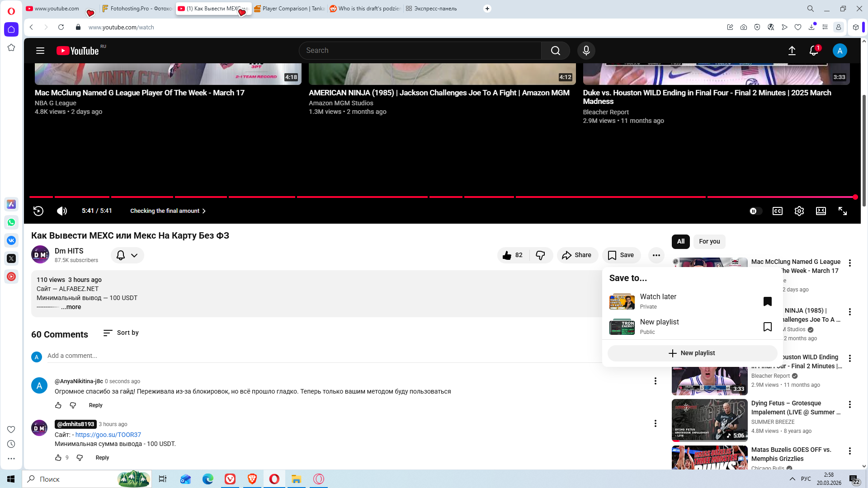868x488 pixels.
Task: Open goo.su/TOOR37 link in comment
Action: (x=108, y=435)
